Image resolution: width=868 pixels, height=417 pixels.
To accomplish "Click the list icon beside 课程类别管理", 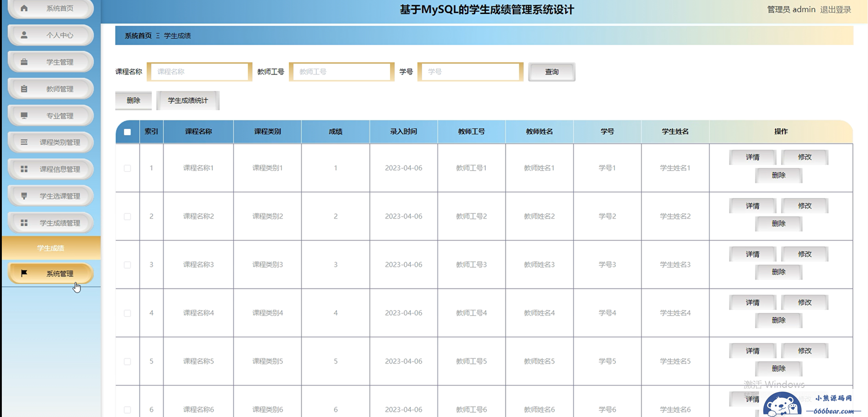I will point(24,142).
